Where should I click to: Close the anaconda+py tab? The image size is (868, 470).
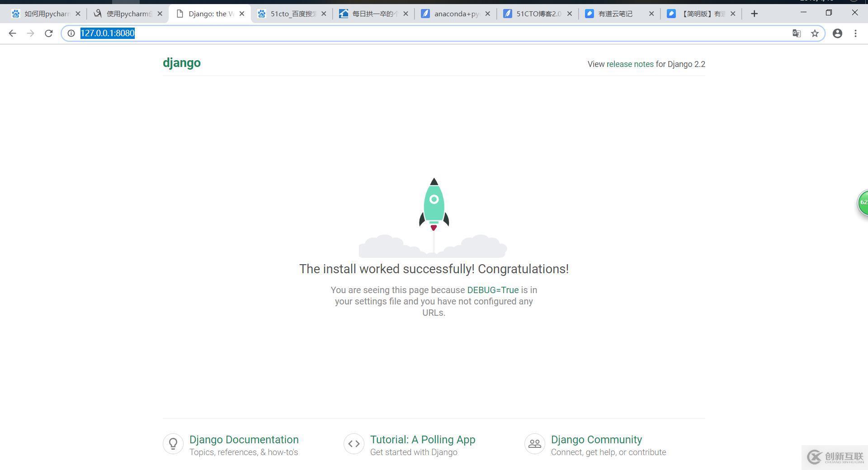pos(487,14)
